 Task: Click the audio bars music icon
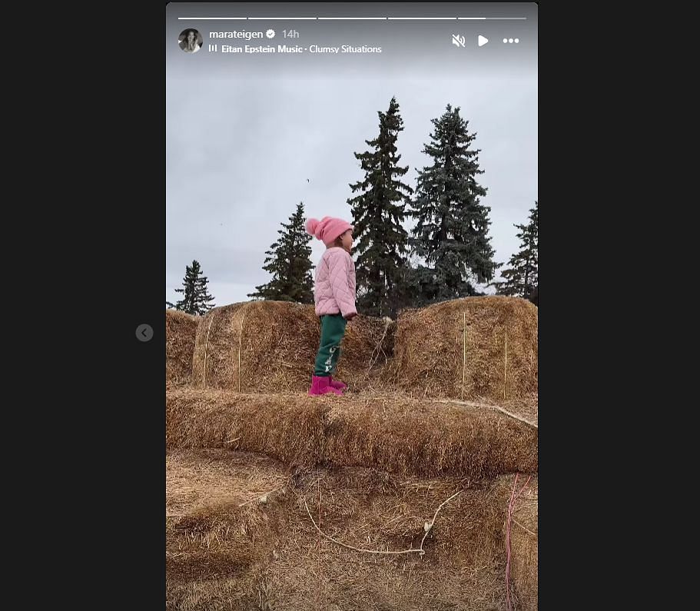(x=213, y=48)
